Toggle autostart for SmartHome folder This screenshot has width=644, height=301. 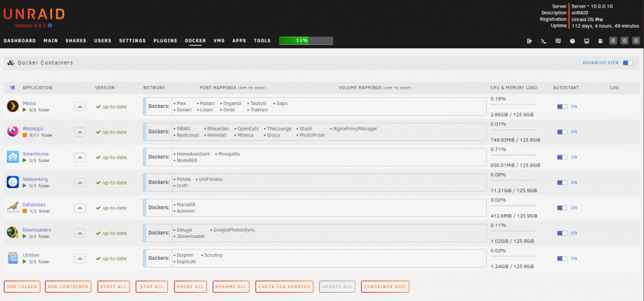[x=562, y=158]
